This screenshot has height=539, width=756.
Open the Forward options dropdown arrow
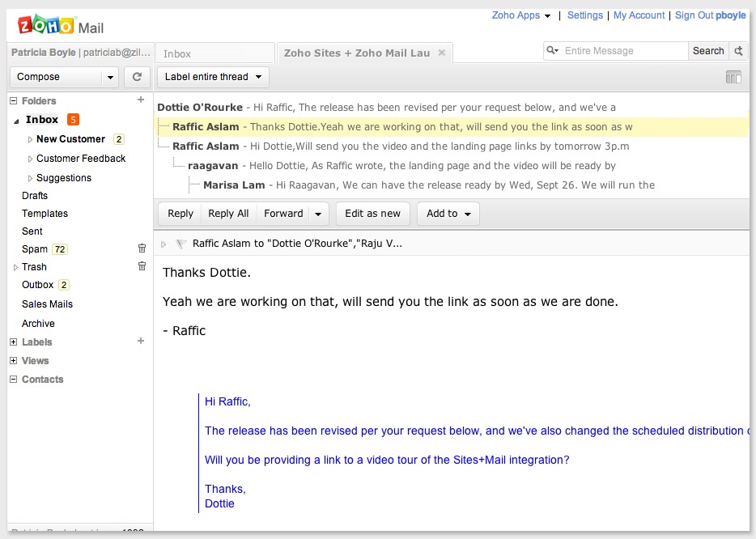[318, 214]
